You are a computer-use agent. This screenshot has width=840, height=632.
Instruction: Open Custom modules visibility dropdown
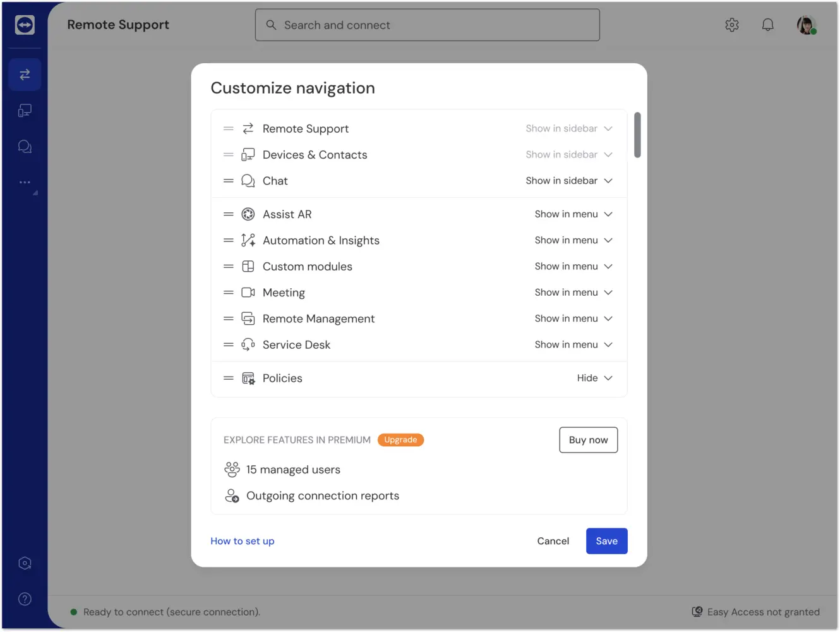pos(573,267)
